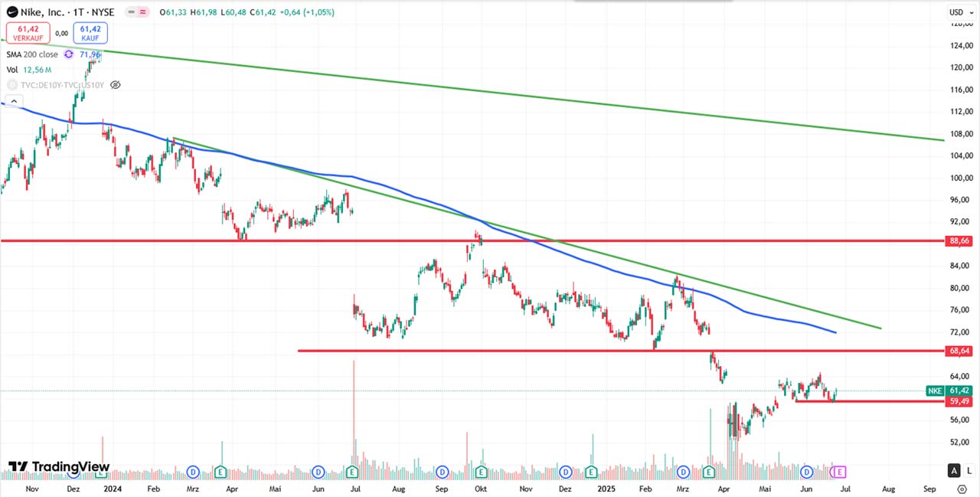The width and height of the screenshot is (980, 497).
Task: Click the Okt label on time axis
Action: pos(481,488)
